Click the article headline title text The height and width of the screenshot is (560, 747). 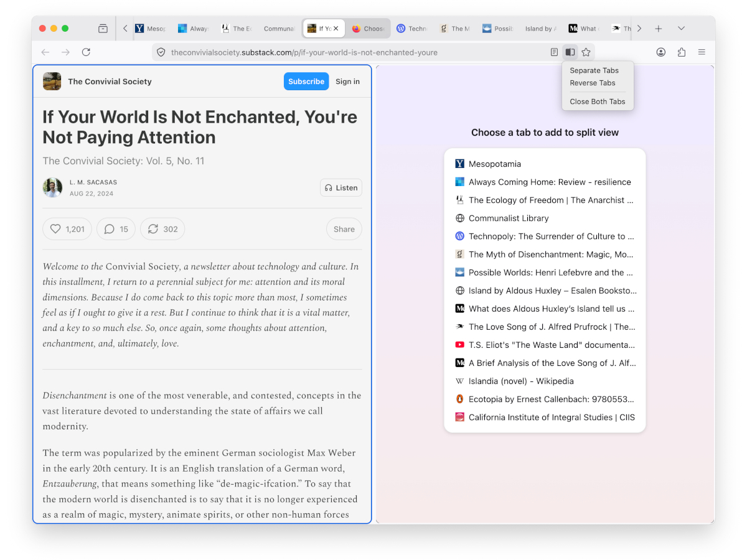tap(200, 127)
